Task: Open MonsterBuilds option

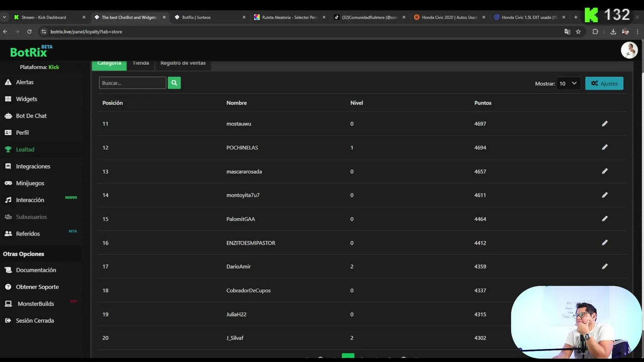Action: click(x=36, y=304)
